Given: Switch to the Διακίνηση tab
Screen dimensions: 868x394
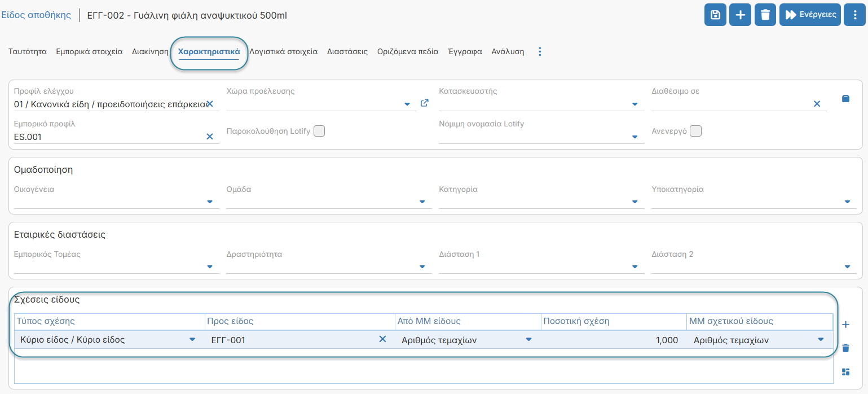Looking at the screenshot, I should (x=150, y=51).
